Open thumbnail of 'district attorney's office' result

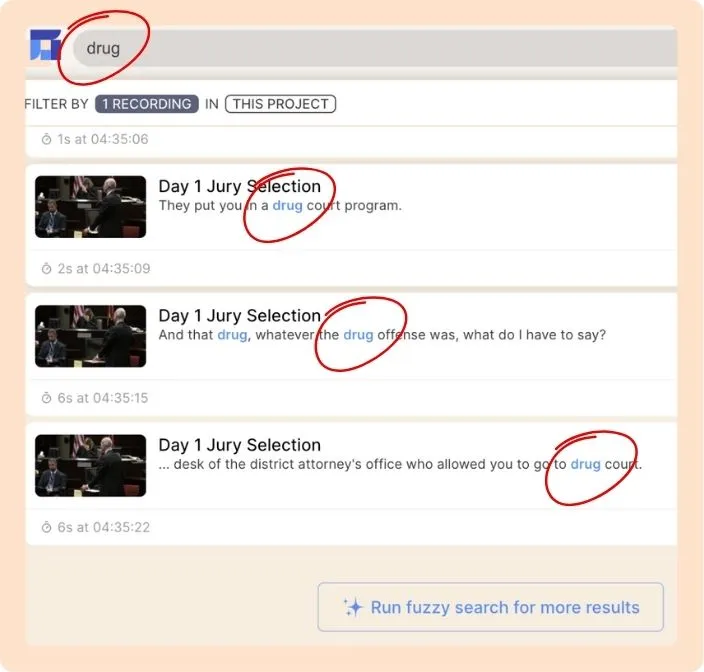pyautogui.click(x=91, y=466)
